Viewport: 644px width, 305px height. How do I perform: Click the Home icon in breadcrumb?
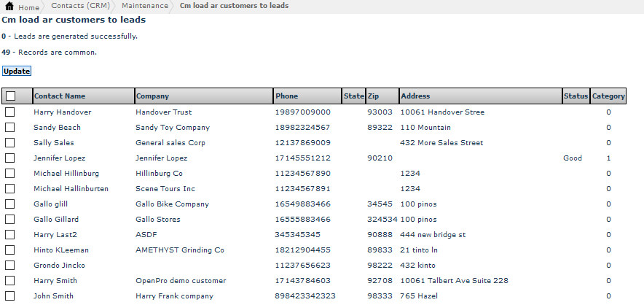(9, 6)
